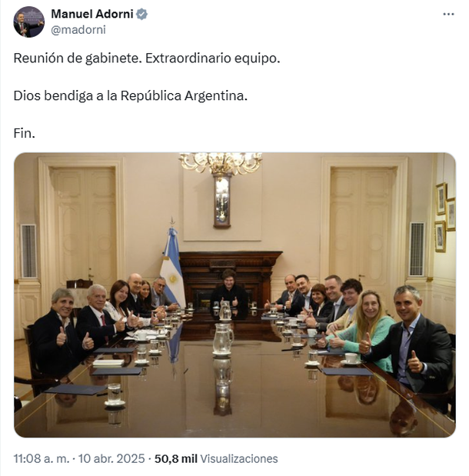Click the glass water pitcher on the table
469x476 pixels.
point(223,339)
